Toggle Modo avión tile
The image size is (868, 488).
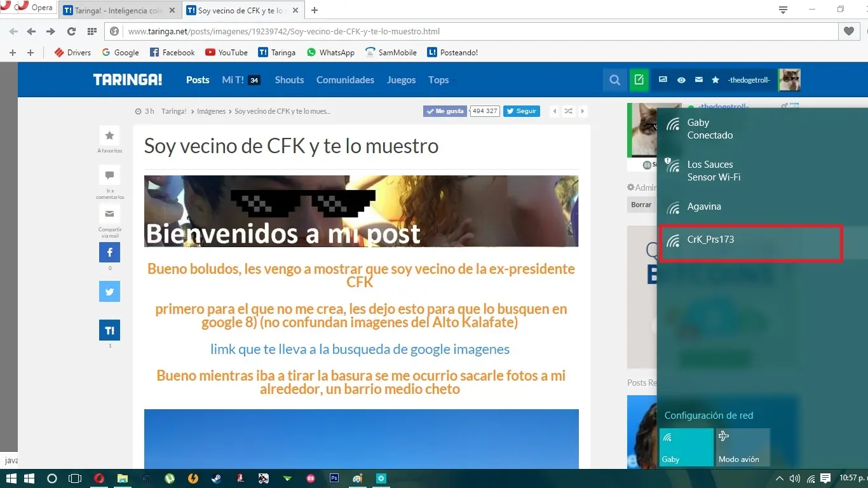pos(743,447)
